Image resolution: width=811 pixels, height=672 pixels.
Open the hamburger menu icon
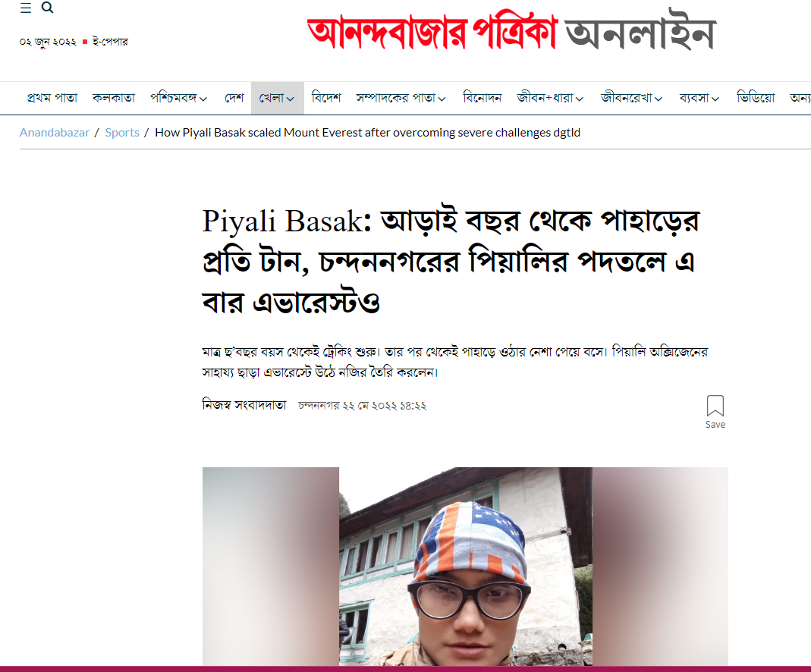tap(26, 8)
